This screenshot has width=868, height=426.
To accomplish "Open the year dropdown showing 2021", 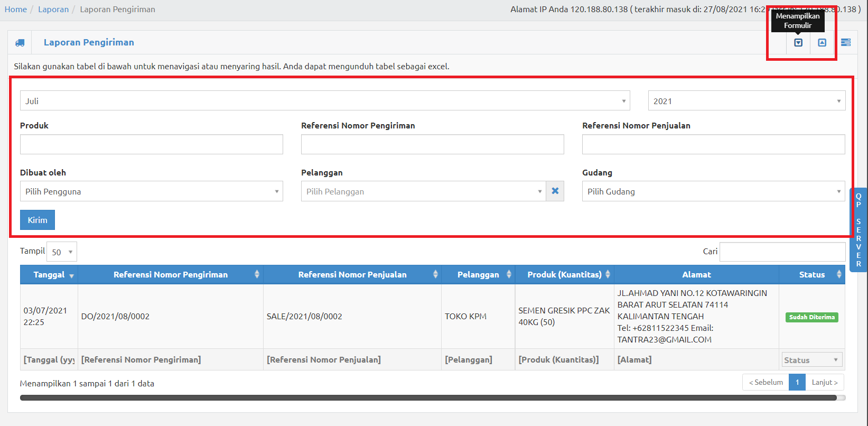I will [746, 101].
